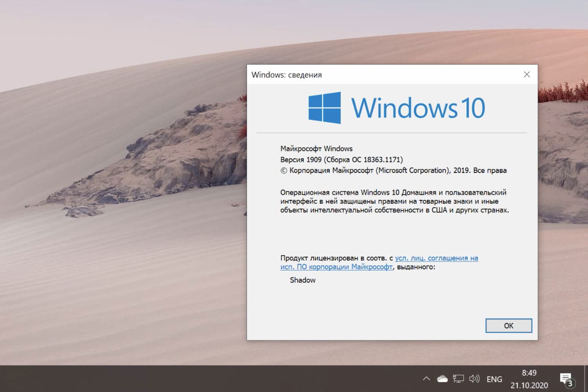The height and width of the screenshot is (392, 588).
Task: Open network status from the tray
Action: coord(458,379)
